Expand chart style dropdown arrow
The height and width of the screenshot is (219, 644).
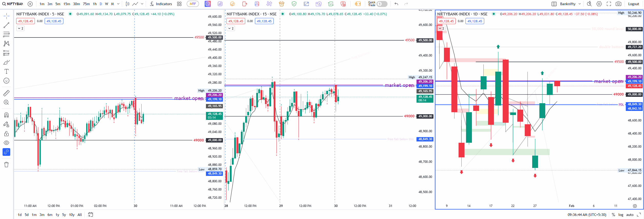(142, 4)
